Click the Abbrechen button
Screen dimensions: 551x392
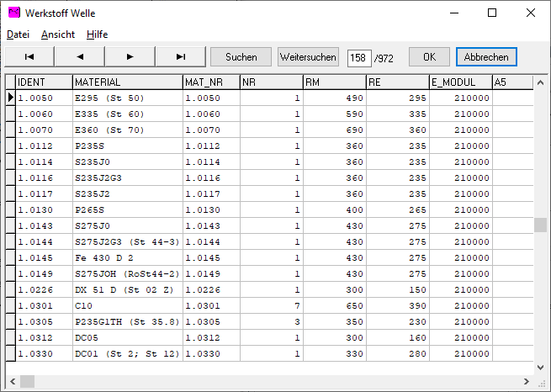click(x=486, y=56)
